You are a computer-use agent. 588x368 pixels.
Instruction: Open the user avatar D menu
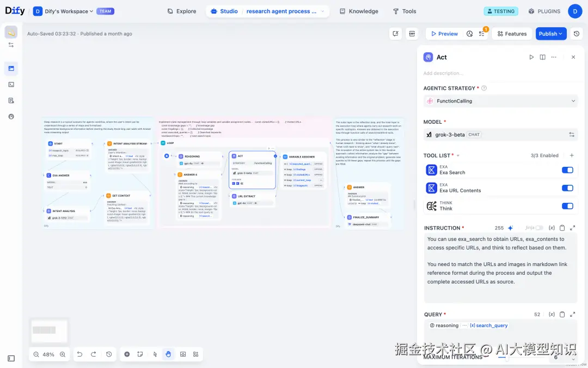tap(575, 11)
